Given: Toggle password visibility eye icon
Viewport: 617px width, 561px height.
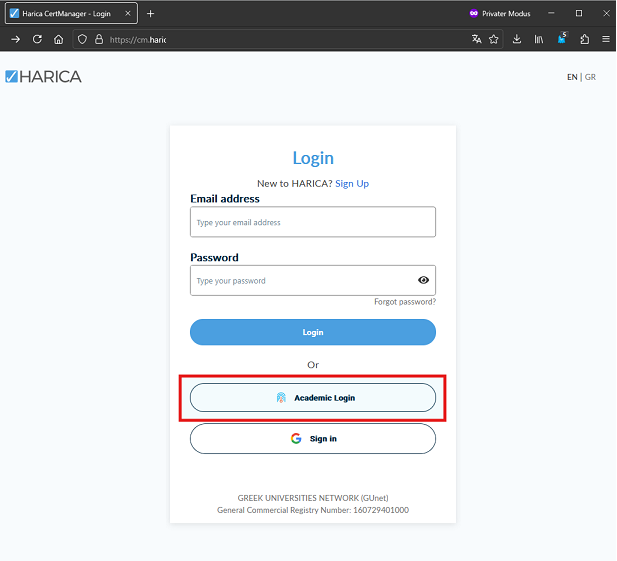Looking at the screenshot, I should pos(423,280).
